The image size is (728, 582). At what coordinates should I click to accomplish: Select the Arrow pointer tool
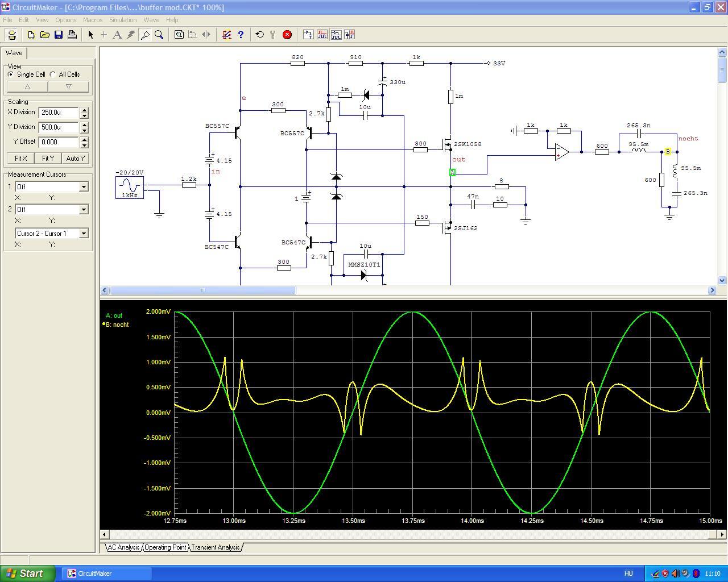point(90,35)
